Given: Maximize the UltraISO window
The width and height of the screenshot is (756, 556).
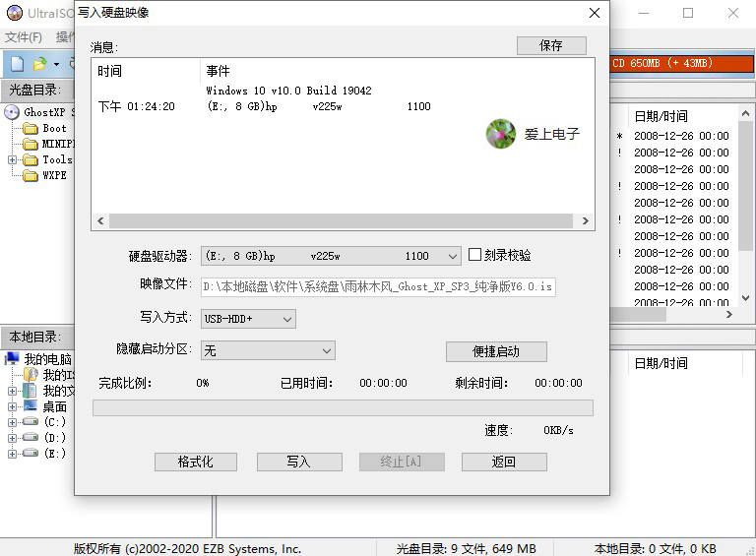Looking at the screenshot, I should (688, 13).
